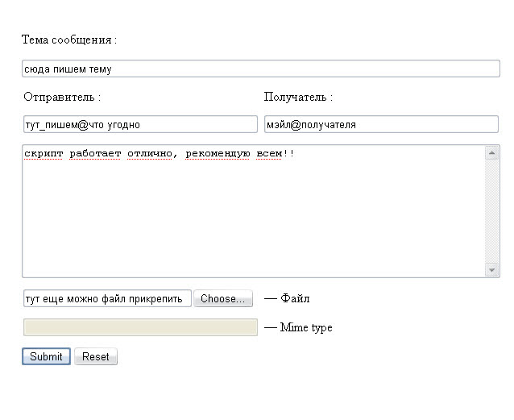Focus the sender email field
The width and height of the screenshot is (514, 420).
coord(139,125)
